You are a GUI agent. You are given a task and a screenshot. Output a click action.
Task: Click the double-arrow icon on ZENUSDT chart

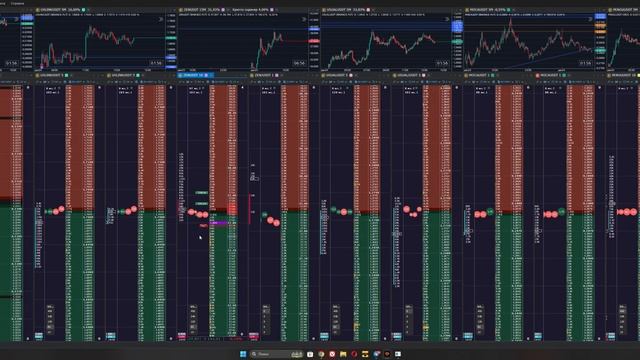point(304,19)
